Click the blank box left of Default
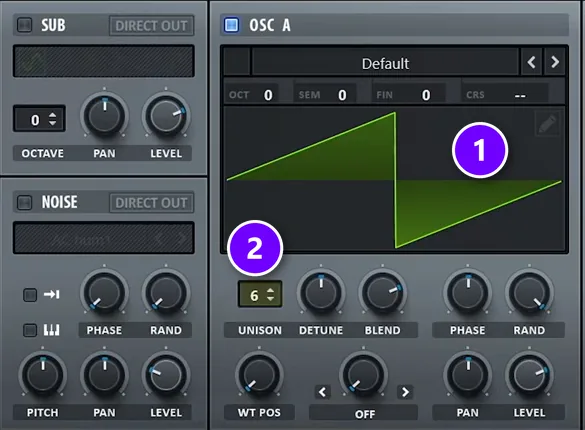The width and height of the screenshot is (585, 430). [237, 62]
